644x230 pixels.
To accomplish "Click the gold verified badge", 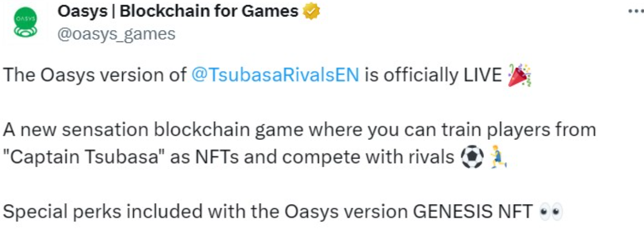I will [311, 12].
